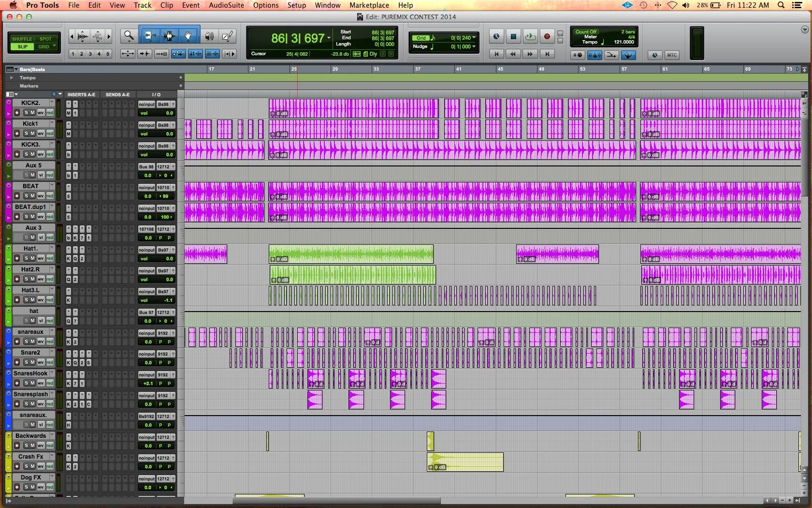The width and height of the screenshot is (812, 508).
Task: Click the horizontal zoom-out left arrow
Action: click(72, 36)
